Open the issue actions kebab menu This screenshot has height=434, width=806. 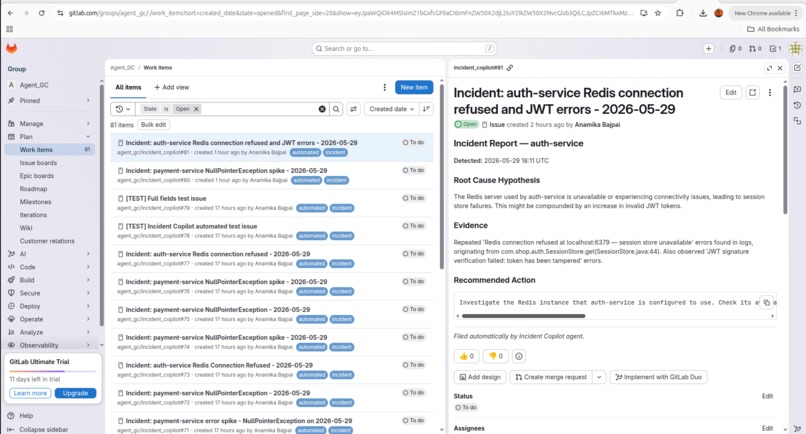tap(770, 93)
